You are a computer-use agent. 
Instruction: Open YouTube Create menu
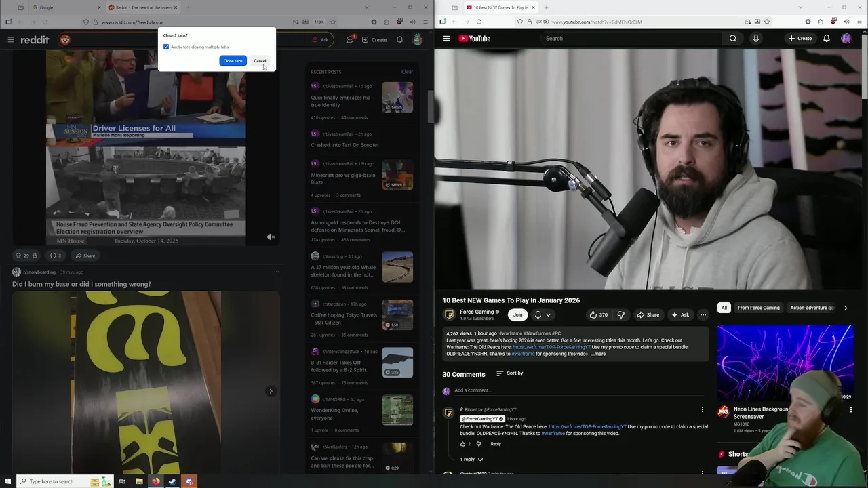(x=800, y=39)
